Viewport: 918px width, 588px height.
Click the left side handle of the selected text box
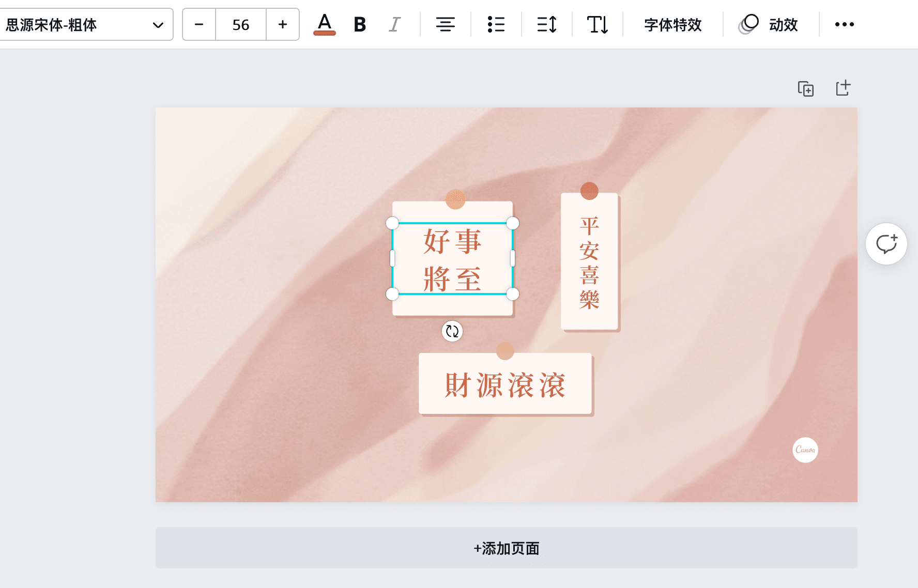392,258
